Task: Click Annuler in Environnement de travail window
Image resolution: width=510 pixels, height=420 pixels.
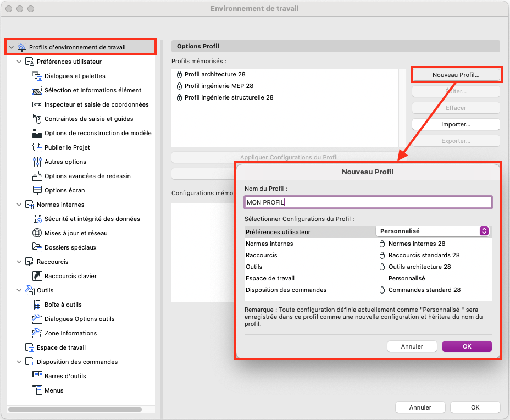Action: 420,407
